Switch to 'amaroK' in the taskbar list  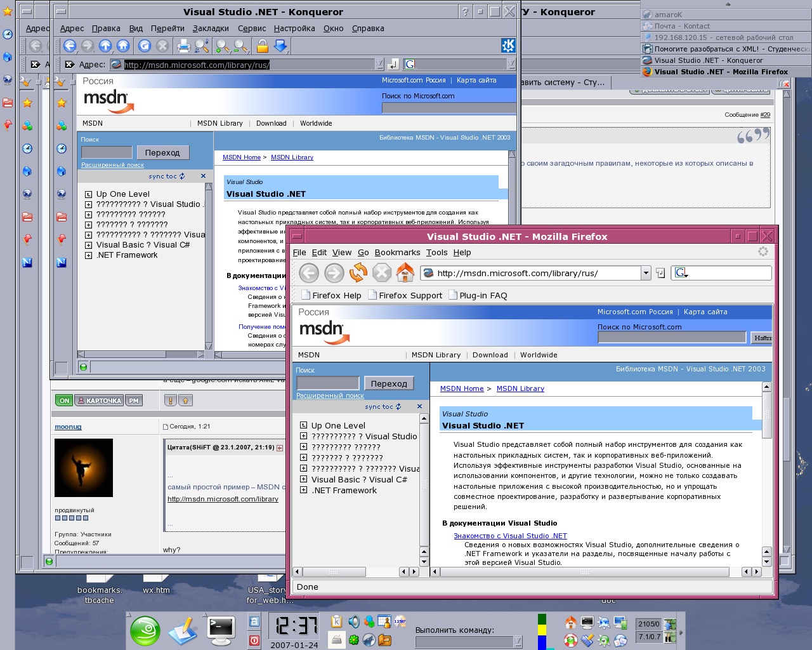coord(726,15)
